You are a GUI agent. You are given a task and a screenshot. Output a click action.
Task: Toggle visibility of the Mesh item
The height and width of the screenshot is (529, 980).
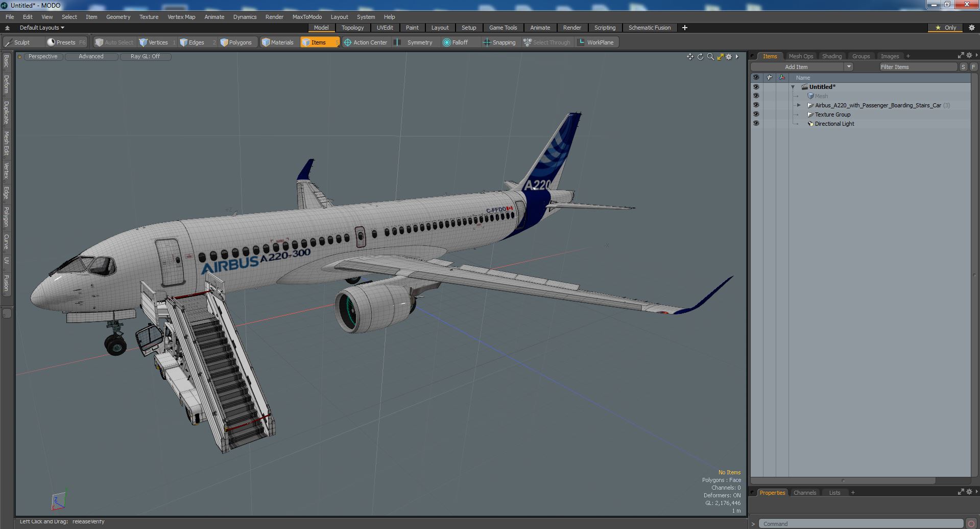756,96
